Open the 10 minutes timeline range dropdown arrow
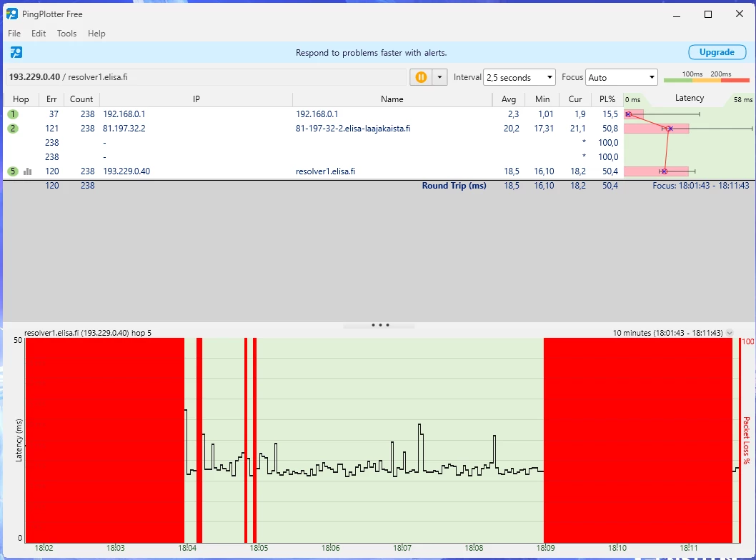Screen dimensions: 756x560 click(x=730, y=333)
